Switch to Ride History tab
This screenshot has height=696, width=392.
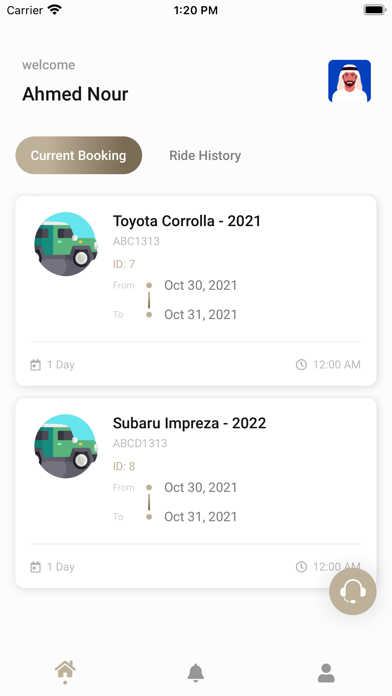(205, 155)
